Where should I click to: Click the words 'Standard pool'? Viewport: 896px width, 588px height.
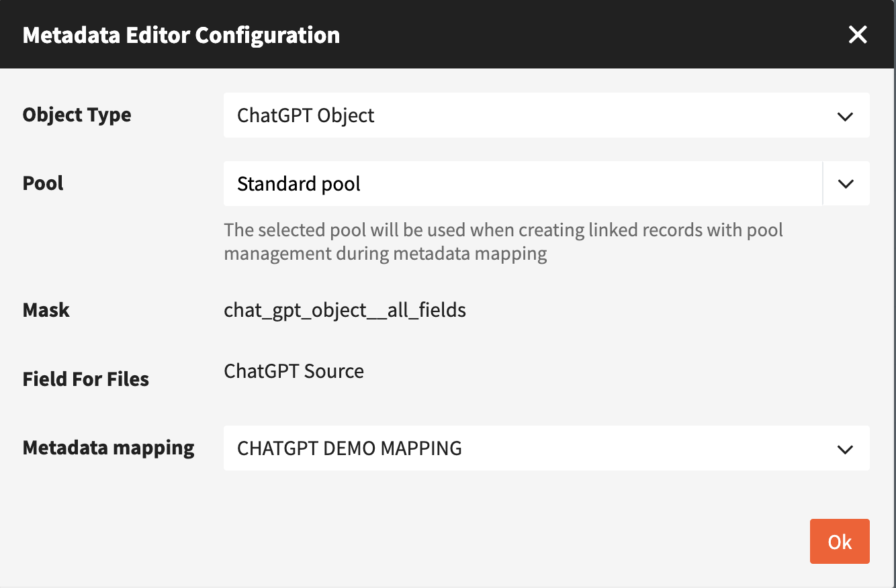(298, 183)
